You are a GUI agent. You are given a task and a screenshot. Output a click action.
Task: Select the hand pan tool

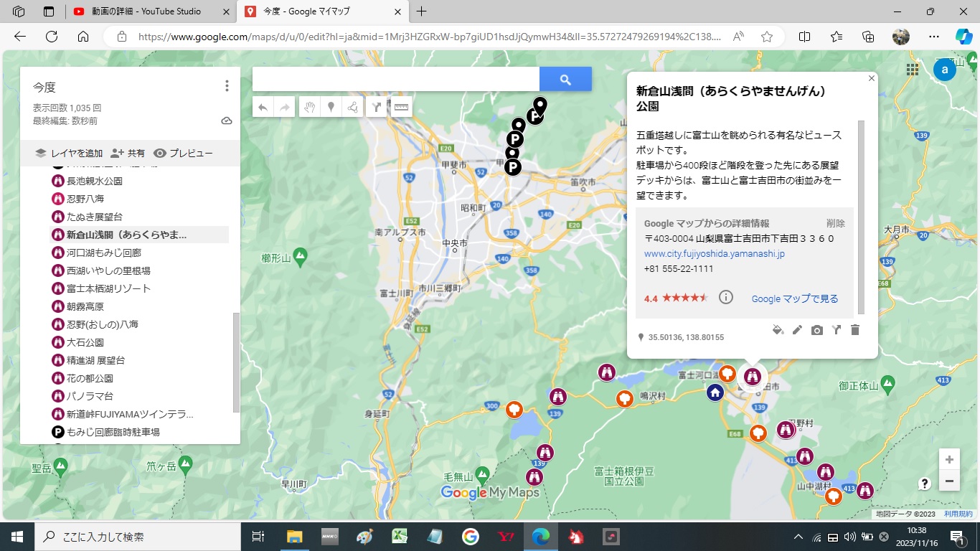point(309,108)
